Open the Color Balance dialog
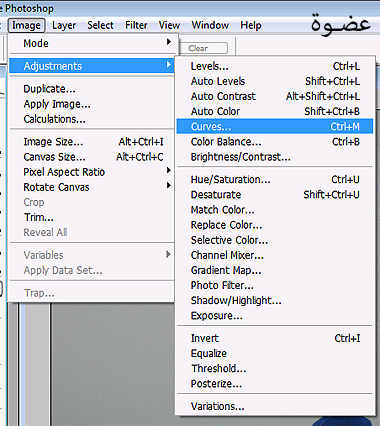380x426 pixels. click(275, 142)
